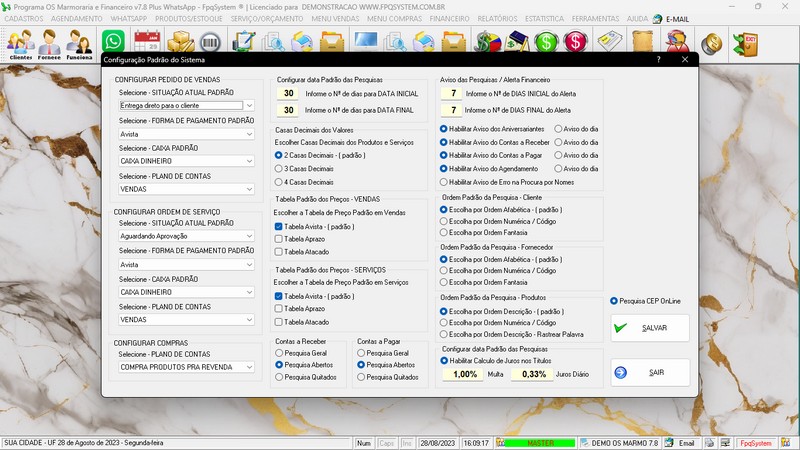Open the Fornece suppliers icon
800x450 pixels.
pos(49,44)
